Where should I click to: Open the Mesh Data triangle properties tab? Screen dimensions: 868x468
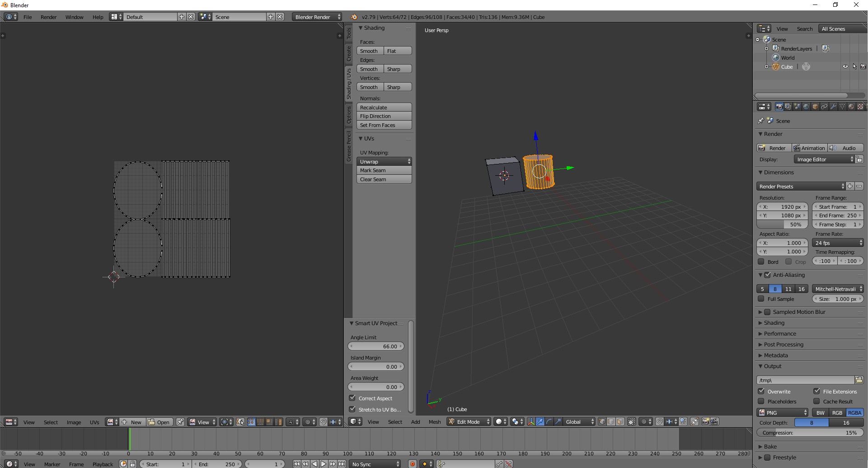click(x=842, y=107)
